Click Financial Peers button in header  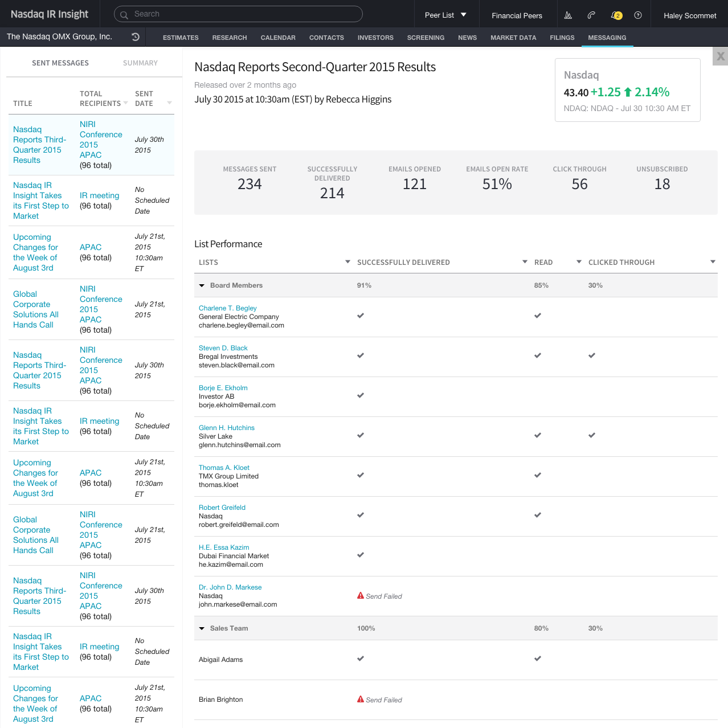coord(517,15)
